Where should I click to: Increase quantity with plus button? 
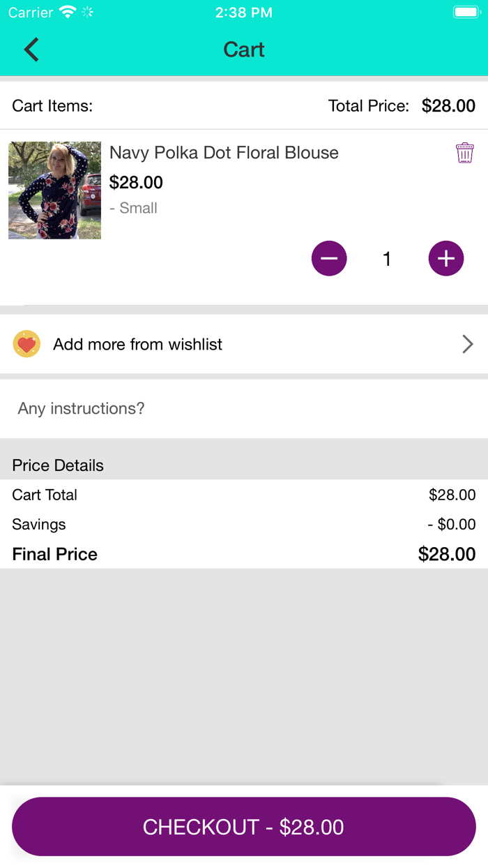click(446, 259)
